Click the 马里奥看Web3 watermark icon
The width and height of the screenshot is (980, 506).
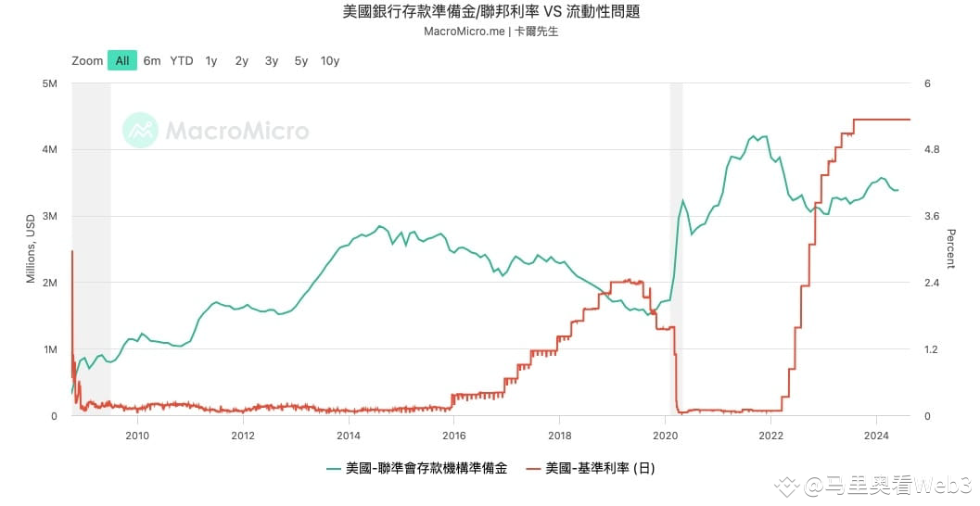click(x=787, y=486)
